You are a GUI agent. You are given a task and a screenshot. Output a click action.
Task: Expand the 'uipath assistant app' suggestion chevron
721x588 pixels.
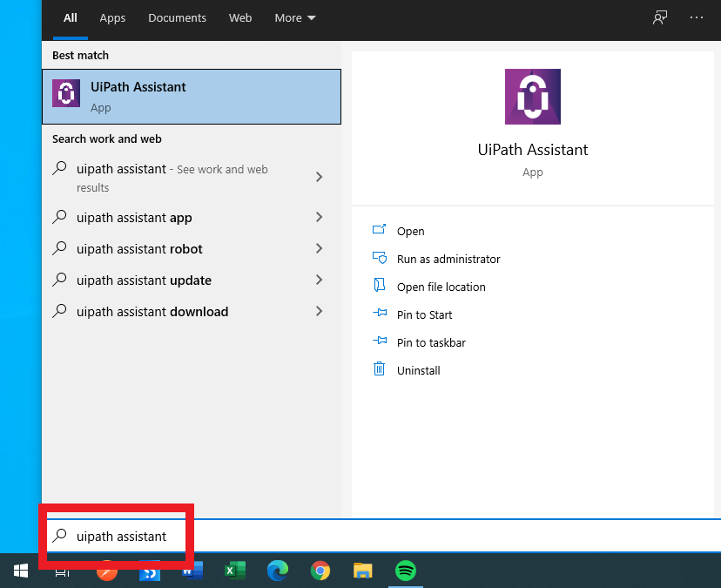click(319, 217)
